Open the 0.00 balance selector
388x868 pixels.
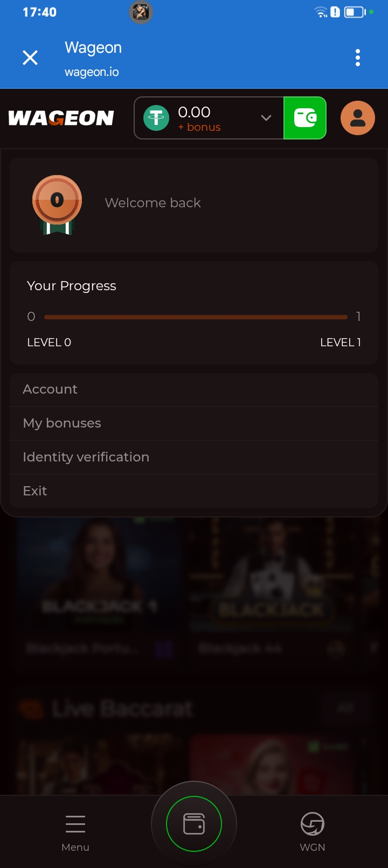[194, 112]
